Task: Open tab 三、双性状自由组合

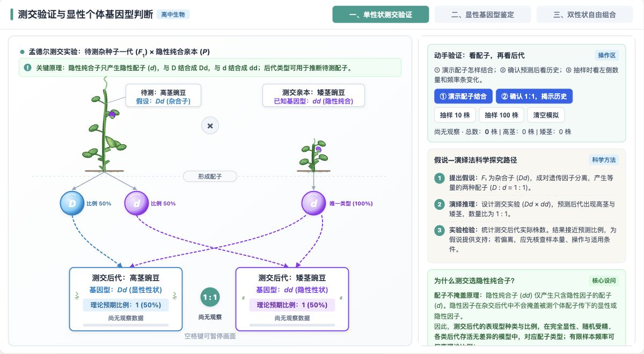Action: click(584, 14)
